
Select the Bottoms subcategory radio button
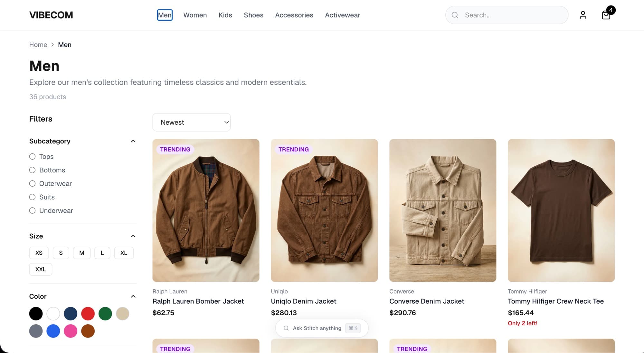tap(32, 170)
